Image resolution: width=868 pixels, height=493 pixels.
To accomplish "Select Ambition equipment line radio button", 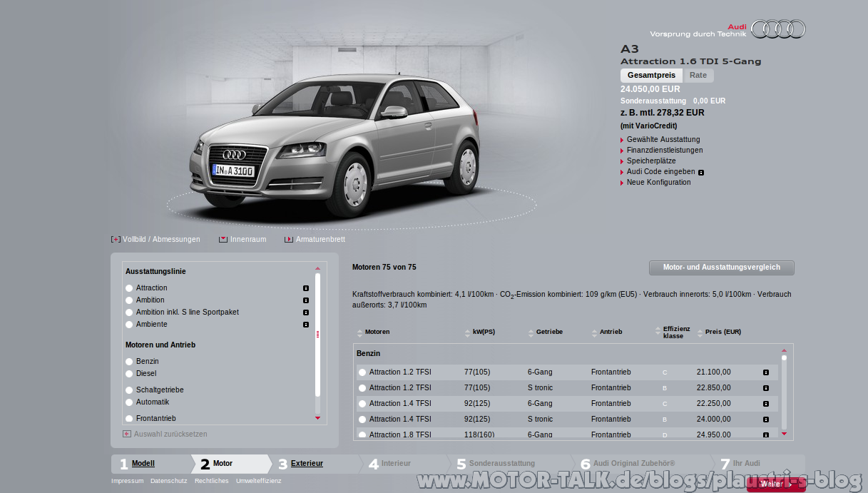I will coord(129,300).
